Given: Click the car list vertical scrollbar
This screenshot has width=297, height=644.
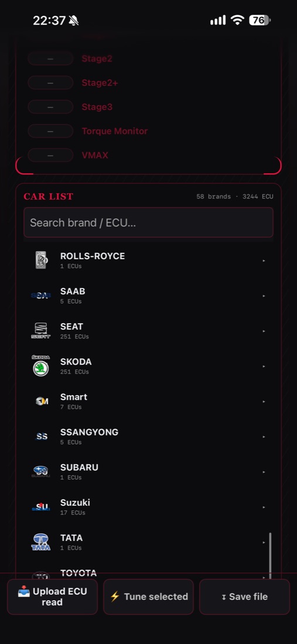Looking at the screenshot, I should 270,555.
